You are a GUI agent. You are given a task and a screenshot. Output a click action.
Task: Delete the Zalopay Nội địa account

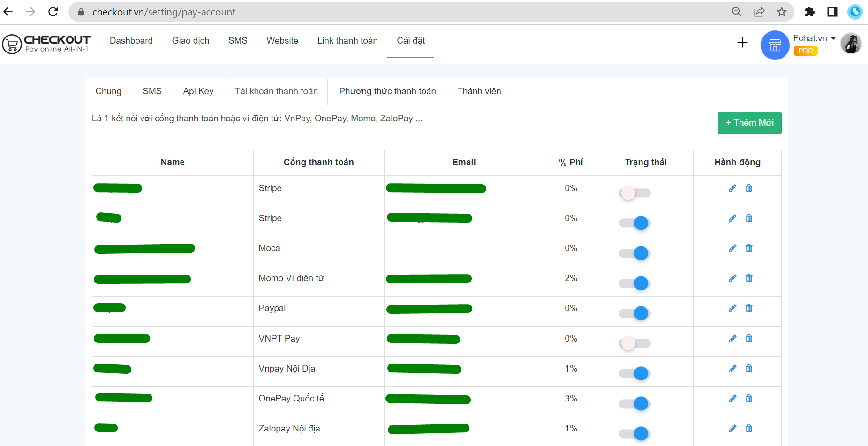tap(749, 429)
